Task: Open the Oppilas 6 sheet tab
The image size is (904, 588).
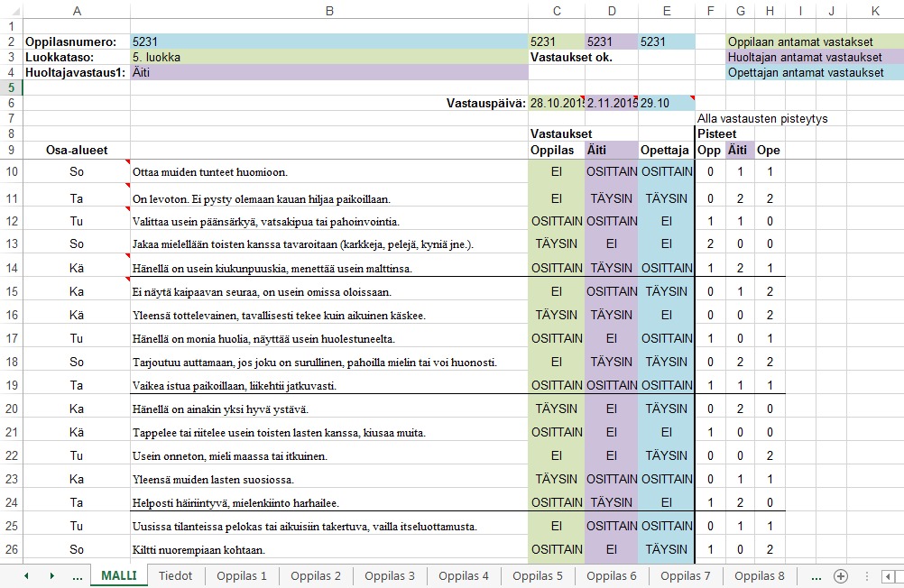Action: 611,575
